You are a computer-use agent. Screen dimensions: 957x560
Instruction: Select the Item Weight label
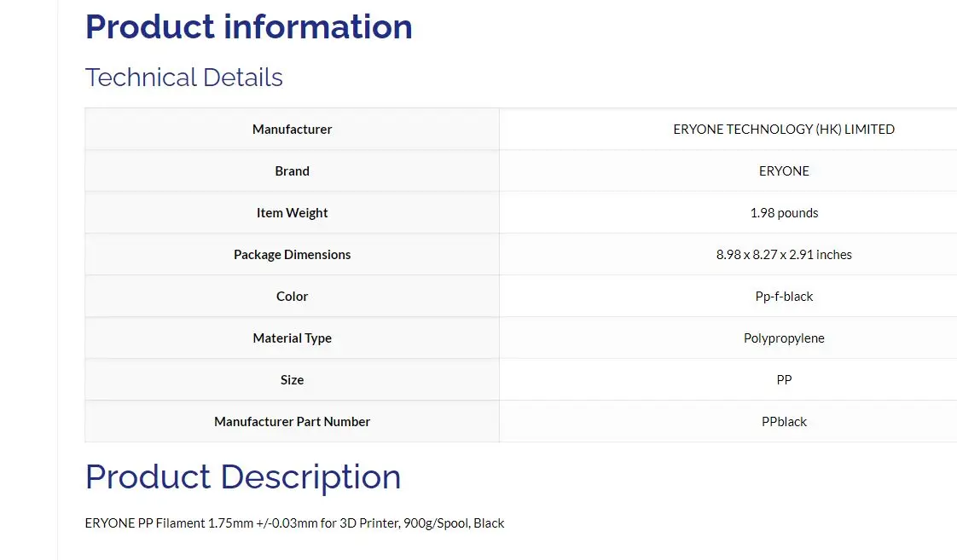(292, 213)
